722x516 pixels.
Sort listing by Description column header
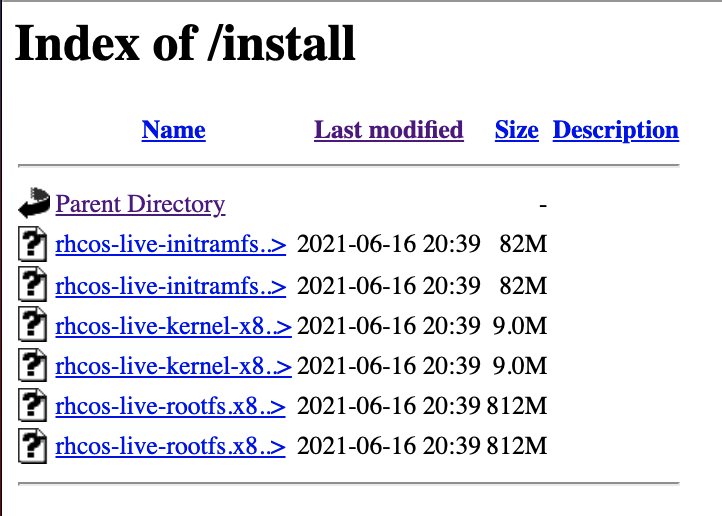click(x=616, y=130)
